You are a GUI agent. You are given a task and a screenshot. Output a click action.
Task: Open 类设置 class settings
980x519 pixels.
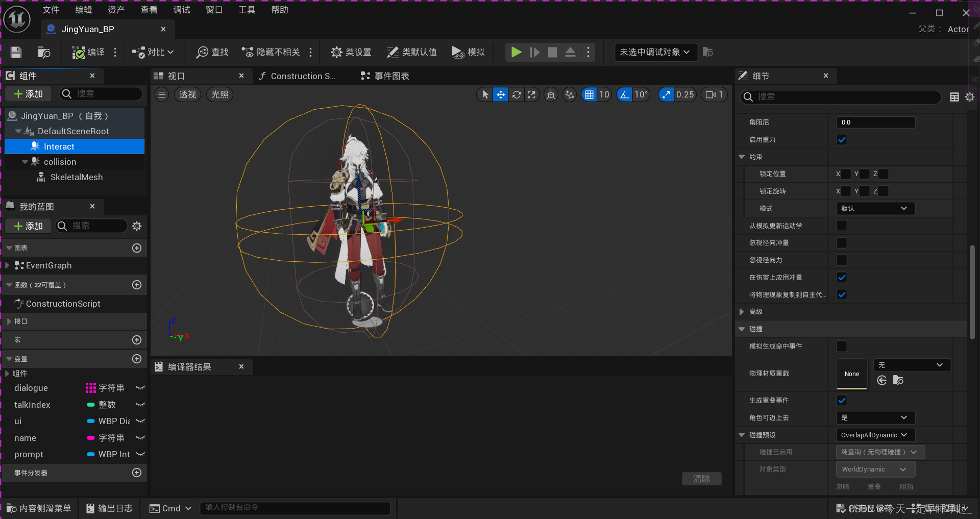click(x=351, y=52)
